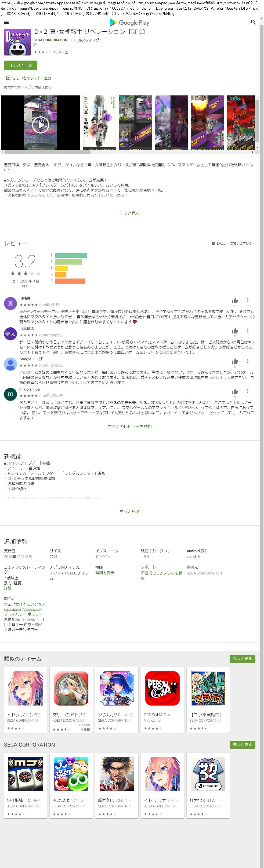
Task: Click mikio shiiba's reviewer avatar
Action: pyautogui.click(x=10, y=394)
